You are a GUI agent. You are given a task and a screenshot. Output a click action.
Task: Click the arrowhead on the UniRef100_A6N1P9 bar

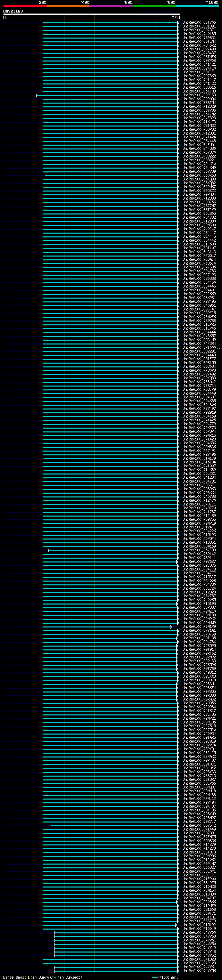point(171,626)
